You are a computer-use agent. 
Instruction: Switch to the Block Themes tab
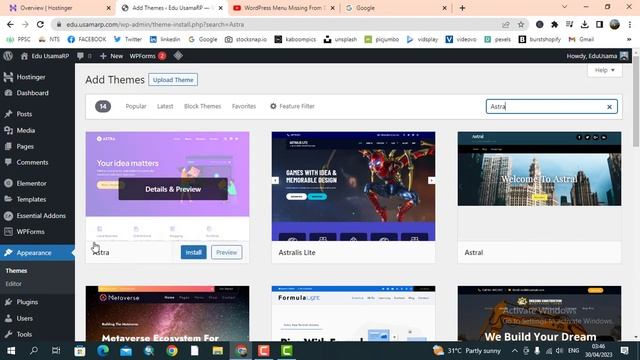(202, 106)
